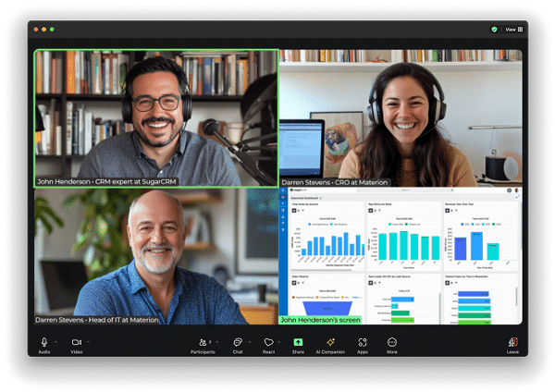Expand the Audio options caret
The width and height of the screenshot is (555, 392).
(x=55, y=341)
